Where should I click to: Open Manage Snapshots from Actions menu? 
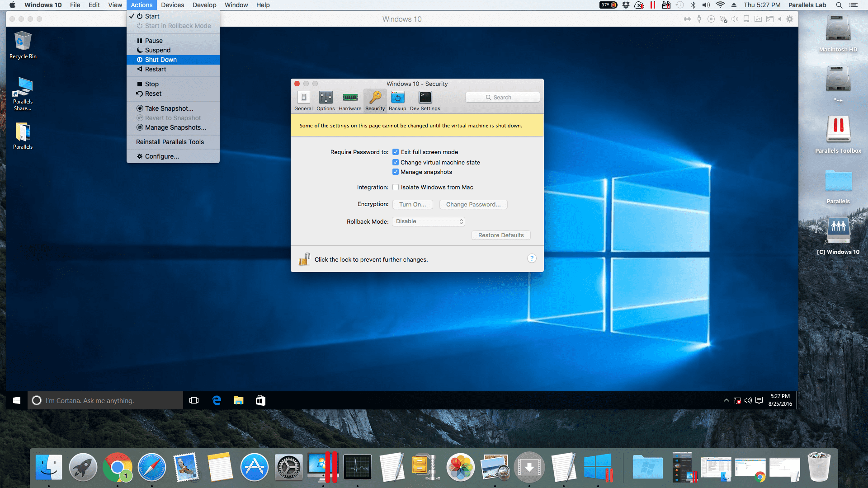point(175,127)
